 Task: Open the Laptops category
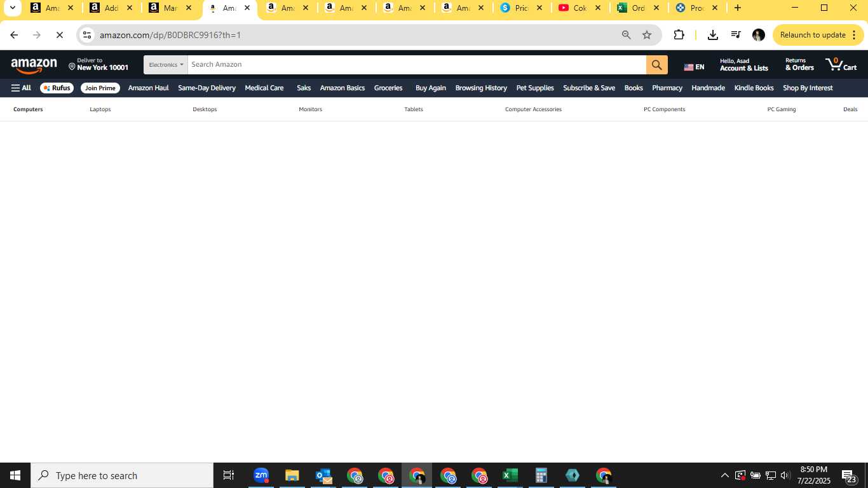click(100, 109)
